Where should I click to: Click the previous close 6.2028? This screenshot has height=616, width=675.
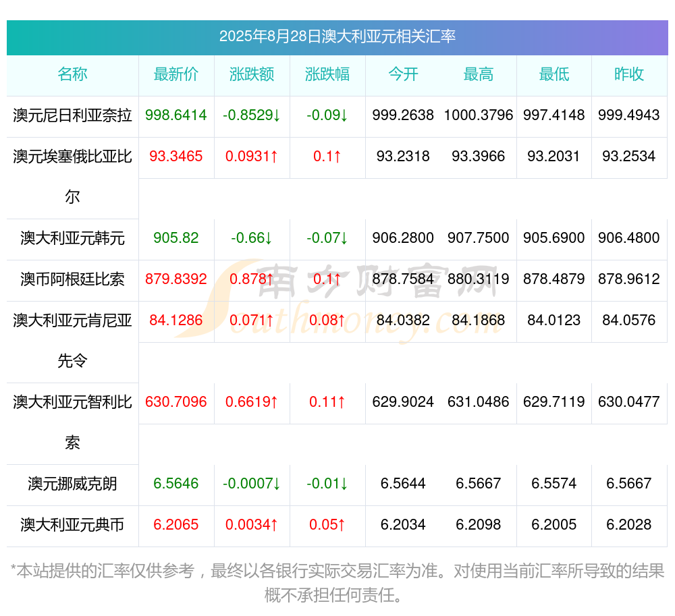629,525
